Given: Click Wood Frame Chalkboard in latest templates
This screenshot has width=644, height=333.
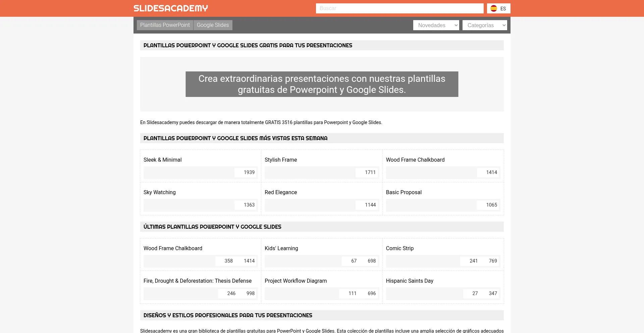Looking at the screenshot, I should click(x=173, y=248).
